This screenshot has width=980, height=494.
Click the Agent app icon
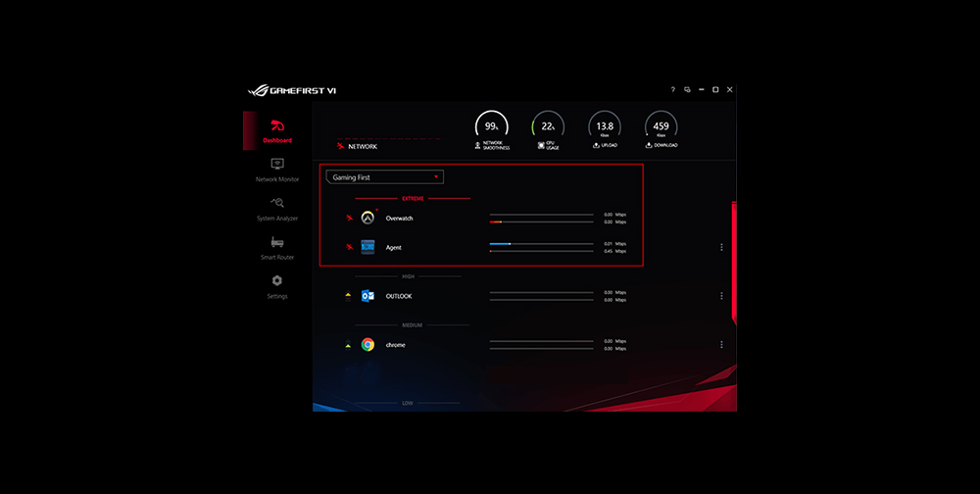coord(367,247)
